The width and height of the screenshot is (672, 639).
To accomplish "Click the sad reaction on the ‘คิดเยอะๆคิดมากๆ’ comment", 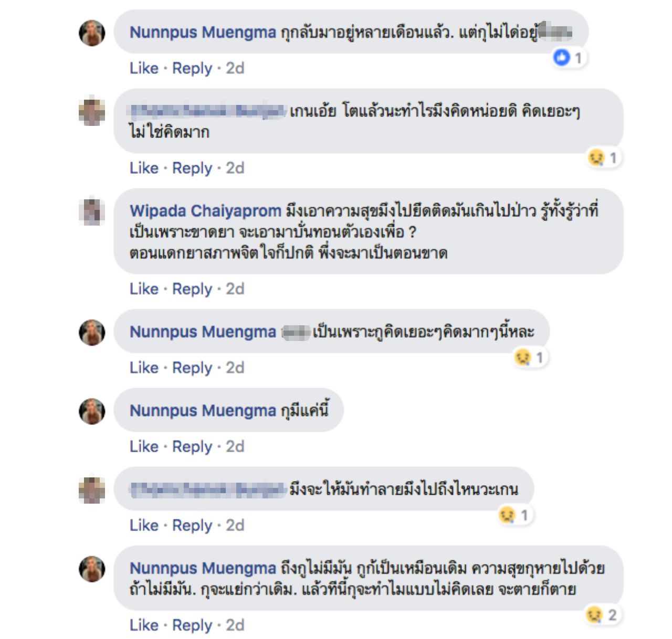I will [523, 357].
